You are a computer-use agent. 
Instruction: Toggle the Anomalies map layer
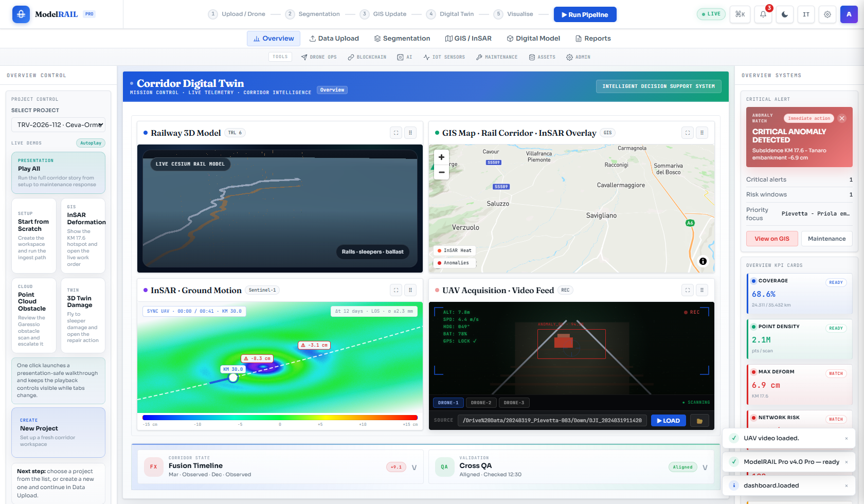click(x=454, y=263)
